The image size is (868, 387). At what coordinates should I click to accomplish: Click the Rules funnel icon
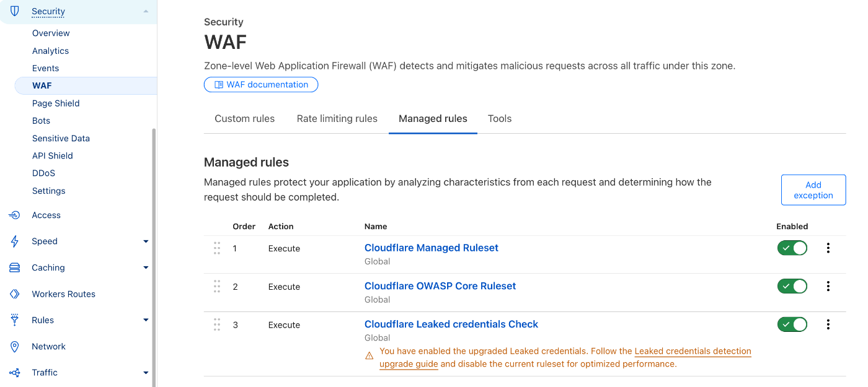pyautogui.click(x=15, y=320)
